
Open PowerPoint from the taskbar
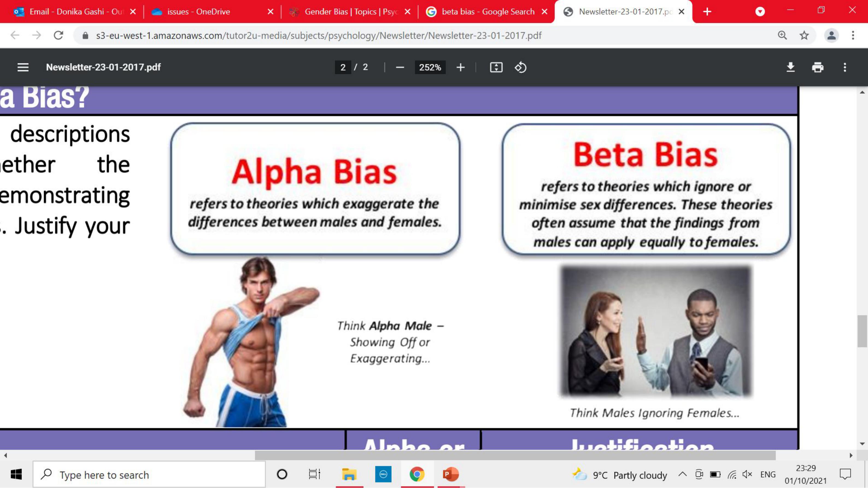[x=450, y=474]
